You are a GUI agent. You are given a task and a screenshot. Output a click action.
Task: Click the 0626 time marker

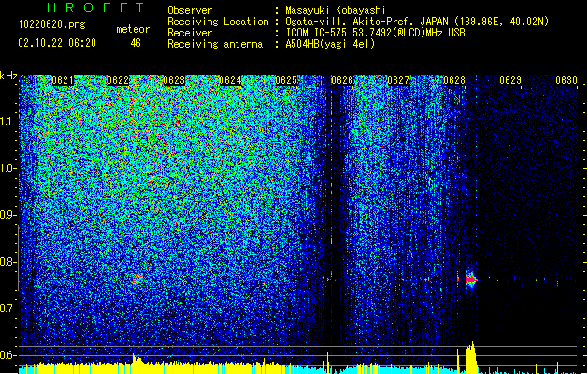tap(342, 80)
